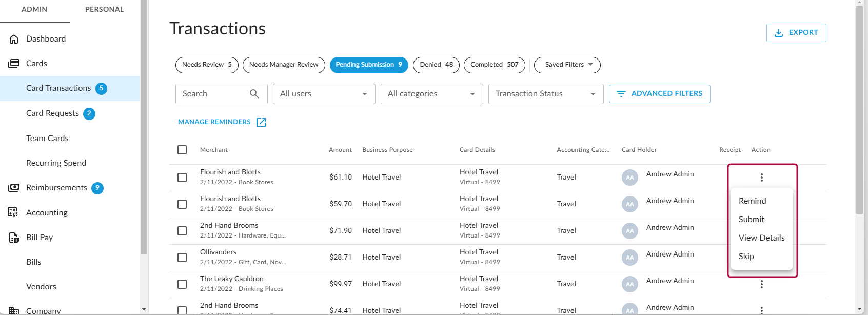Click the Reimbursements money icon
Screen dimensions: 868x315
[14, 188]
